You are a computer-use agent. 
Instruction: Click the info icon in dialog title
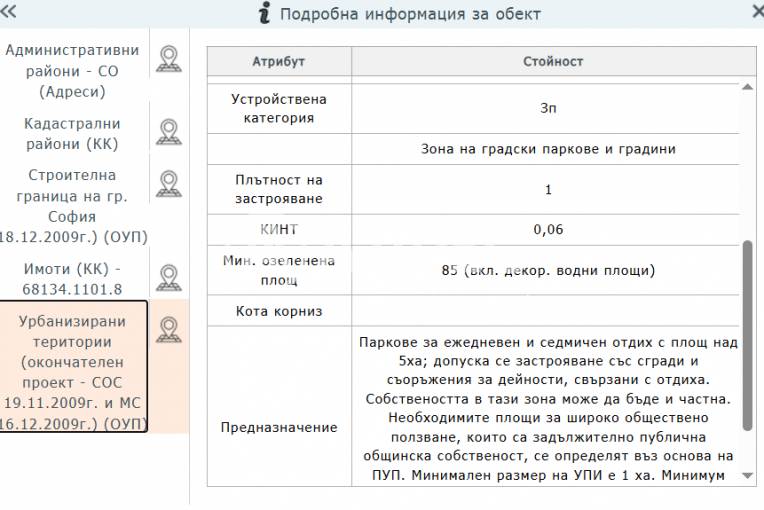264,13
